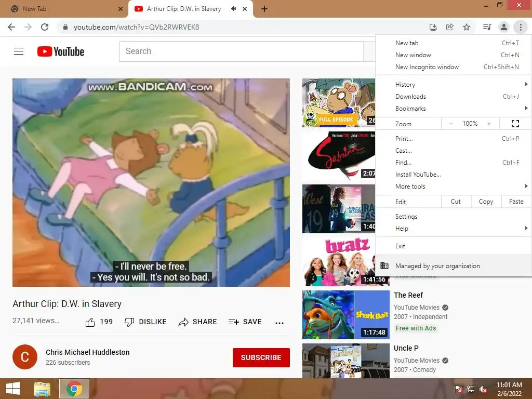Click the muted volume tray icon

click(x=483, y=389)
